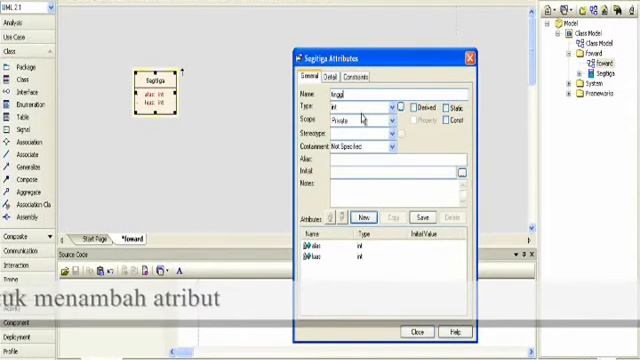Click paste icon in Source Code toolbar
Image resolution: width=640 pixels, height=360 pixels.
point(100,271)
